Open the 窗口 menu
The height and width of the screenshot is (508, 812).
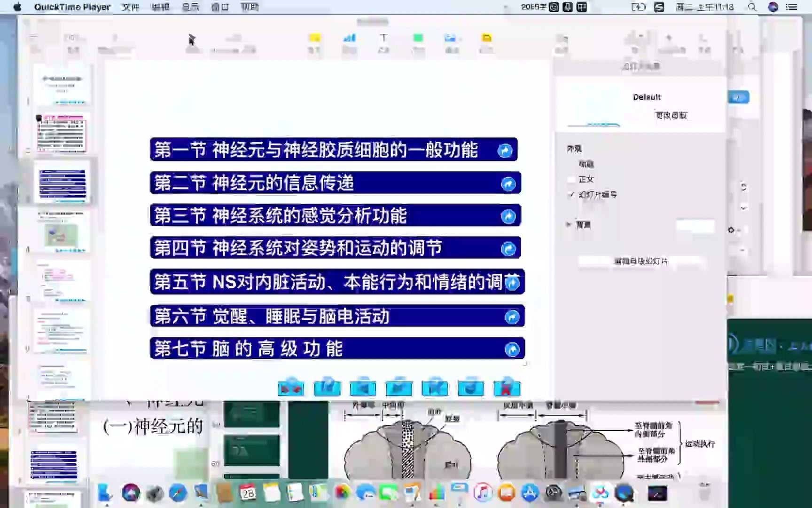pyautogui.click(x=220, y=7)
